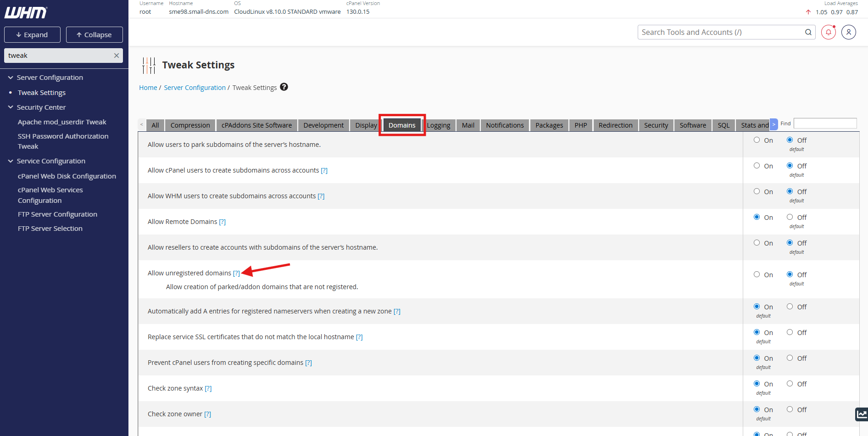The width and height of the screenshot is (868, 436).
Task: Collapse the Security Center section
Action: [x=11, y=107]
